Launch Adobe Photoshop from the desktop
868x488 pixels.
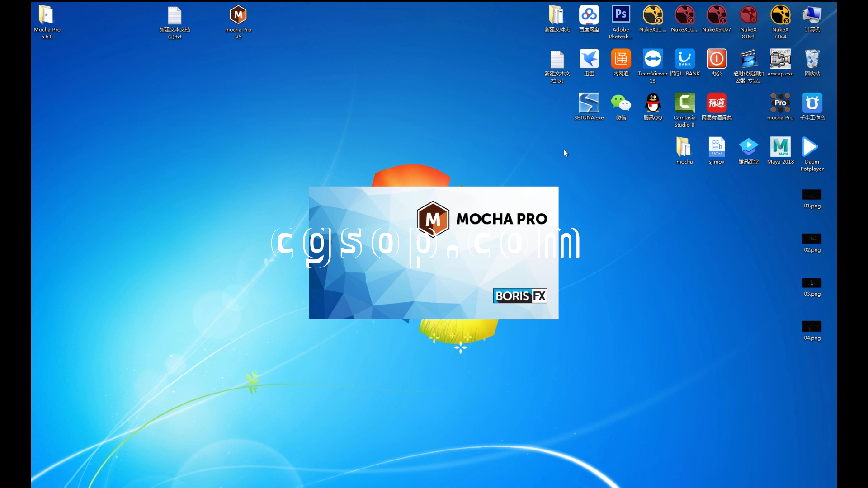(621, 15)
